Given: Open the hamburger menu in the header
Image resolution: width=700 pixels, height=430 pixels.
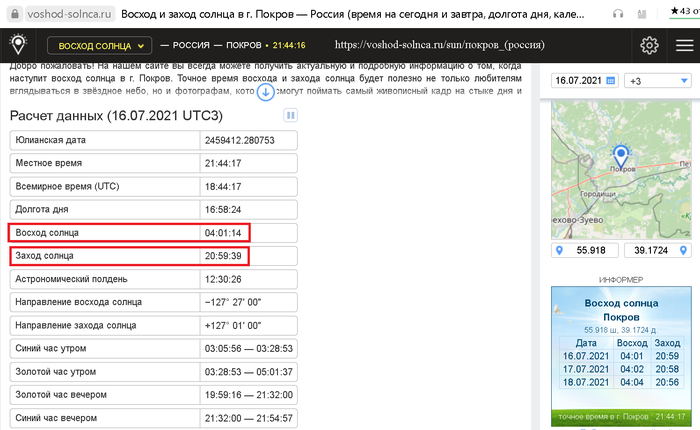Looking at the screenshot, I should pyautogui.click(x=683, y=45).
